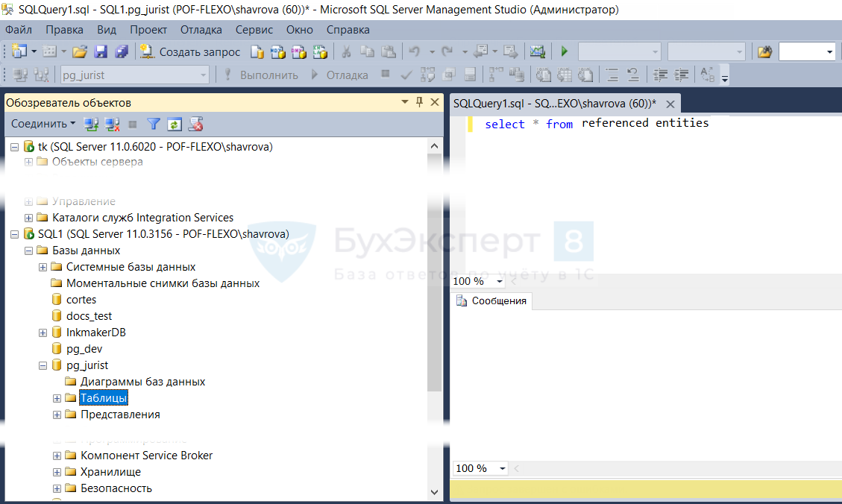
Task: Collapse the Базы данных folder
Action: (x=28, y=251)
